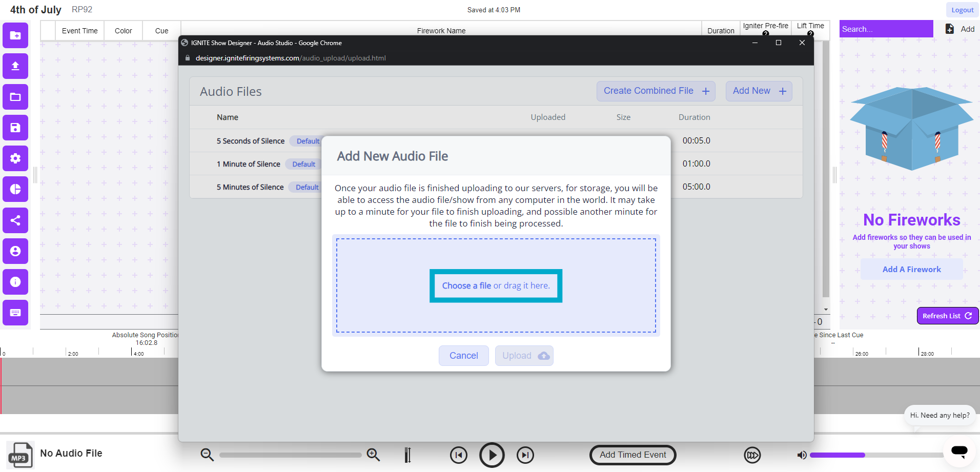This screenshot has height=472, width=980.
Task: Select the upload icon in the sidebar
Action: coord(15,66)
